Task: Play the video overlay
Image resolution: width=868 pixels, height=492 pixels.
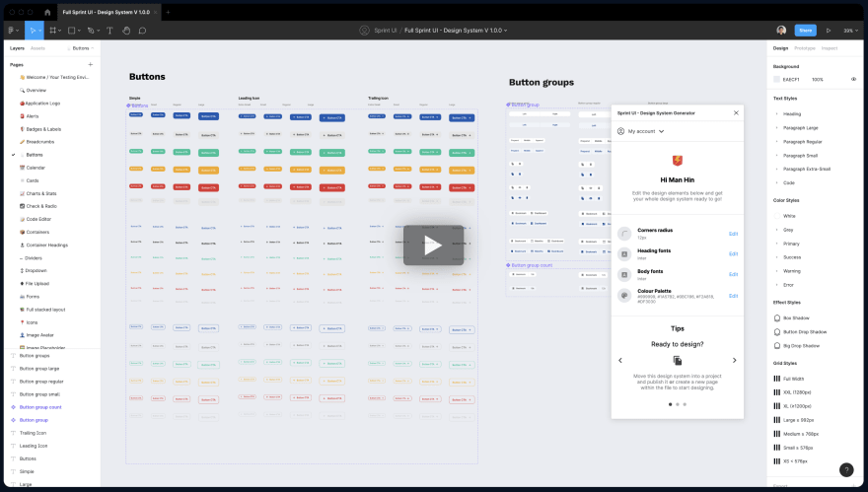Action: point(433,246)
